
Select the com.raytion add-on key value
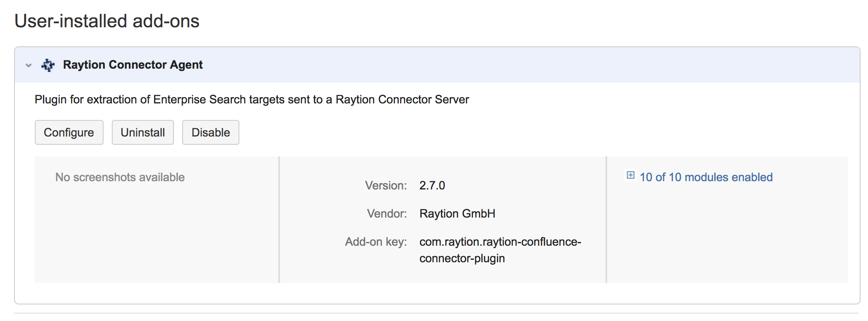(x=500, y=250)
